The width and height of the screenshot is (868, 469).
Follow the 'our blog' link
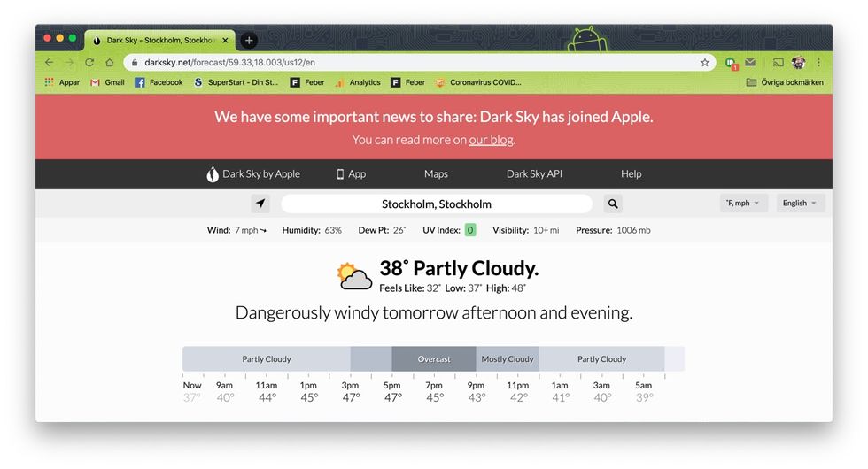pyautogui.click(x=491, y=140)
